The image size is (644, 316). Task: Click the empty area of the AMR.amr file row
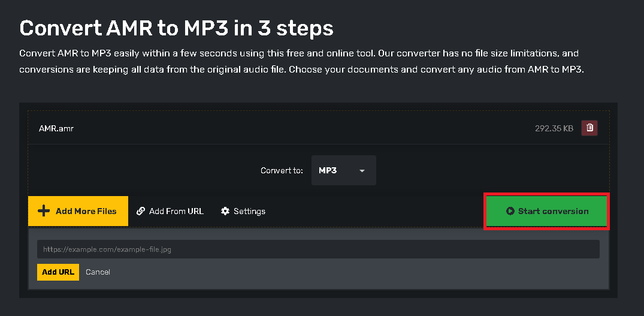click(300, 128)
